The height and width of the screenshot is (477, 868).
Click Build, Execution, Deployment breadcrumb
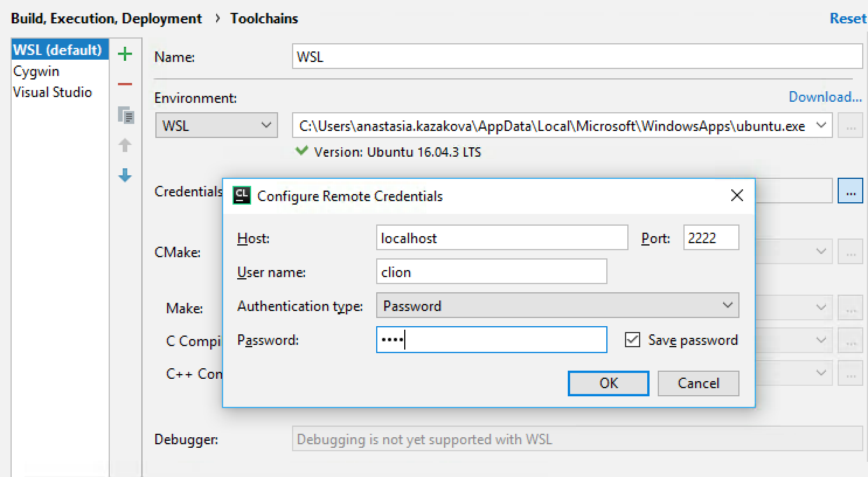[x=106, y=18]
